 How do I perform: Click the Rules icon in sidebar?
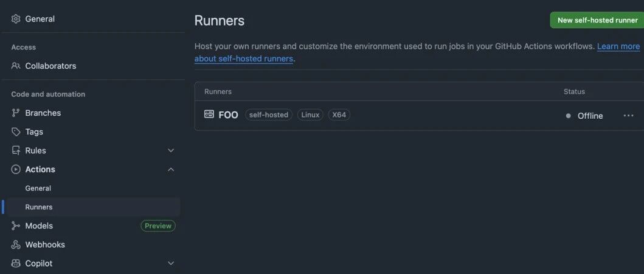(16, 150)
